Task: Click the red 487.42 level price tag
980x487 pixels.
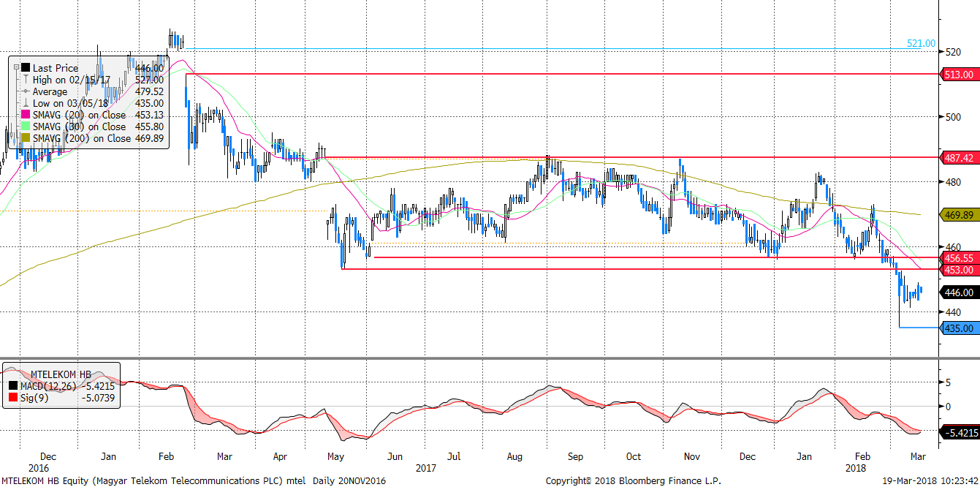Action: click(x=960, y=158)
